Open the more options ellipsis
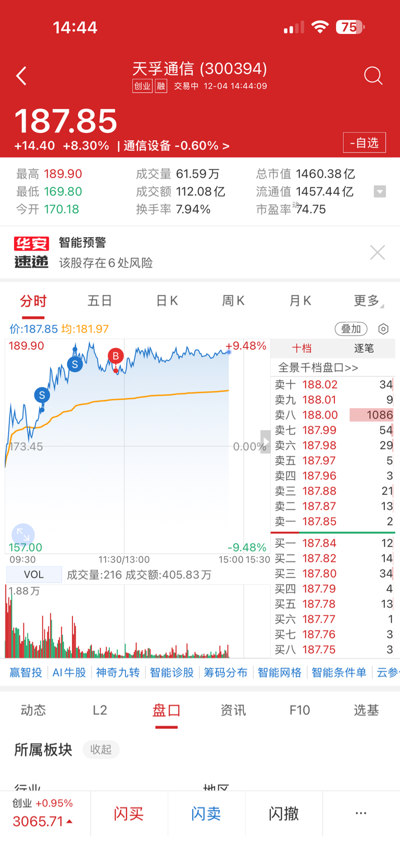Viewport: 400px width, 868px height. (x=361, y=813)
